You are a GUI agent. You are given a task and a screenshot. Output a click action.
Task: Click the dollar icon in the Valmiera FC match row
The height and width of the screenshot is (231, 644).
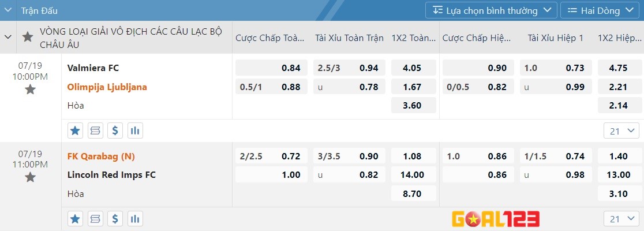point(115,131)
